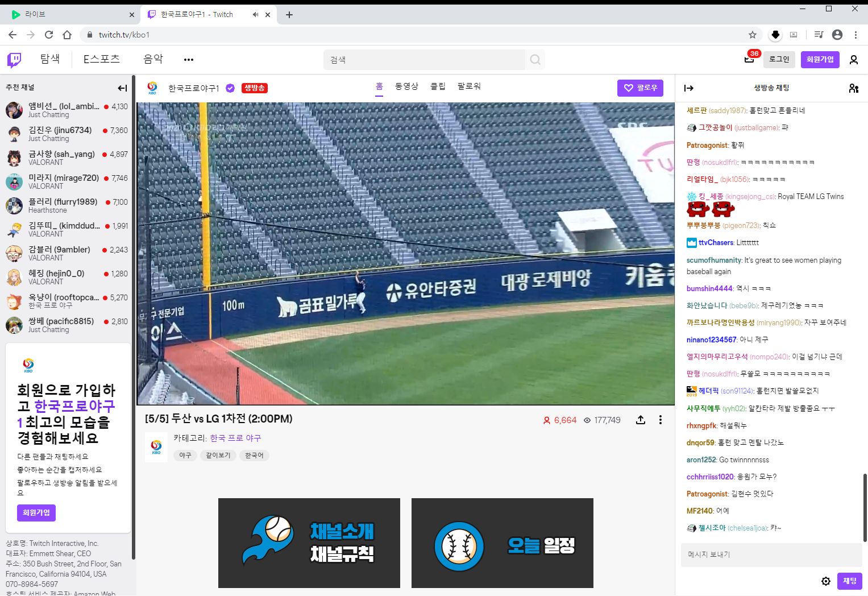Open 쌍베 (pacific8815) channel

pyautogui.click(x=67, y=325)
